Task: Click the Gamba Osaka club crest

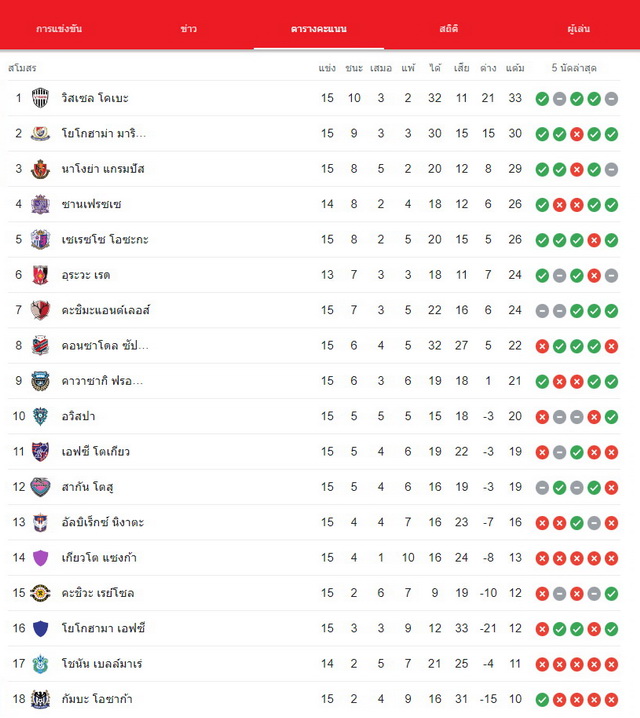Action: pos(40,699)
